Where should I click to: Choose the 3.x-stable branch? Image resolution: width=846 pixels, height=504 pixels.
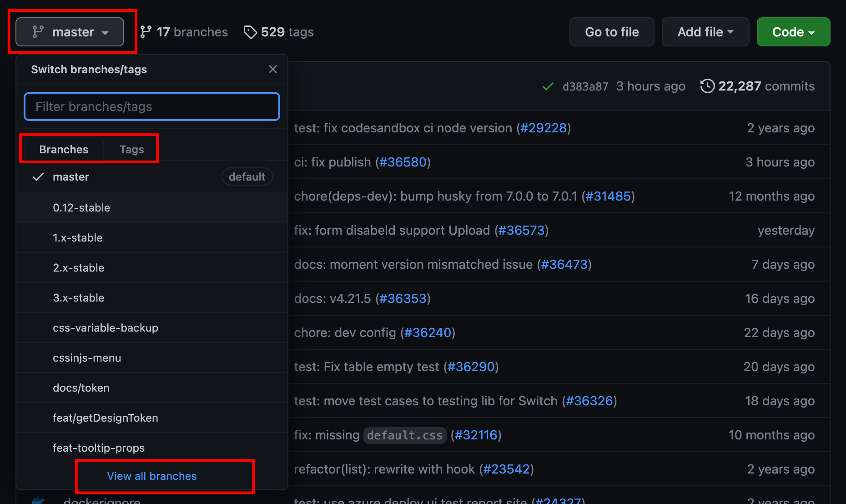tap(79, 298)
